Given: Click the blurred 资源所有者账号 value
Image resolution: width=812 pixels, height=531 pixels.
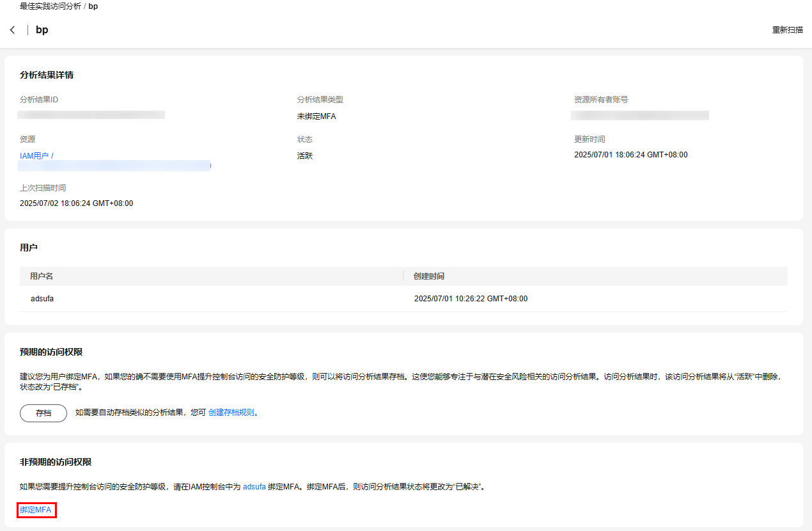Looking at the screenshot, I should tap(640, 116).
